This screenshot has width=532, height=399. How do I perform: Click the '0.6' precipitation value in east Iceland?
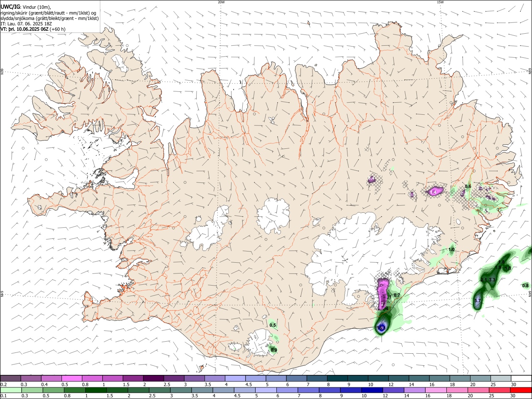[x=468, y=186]
